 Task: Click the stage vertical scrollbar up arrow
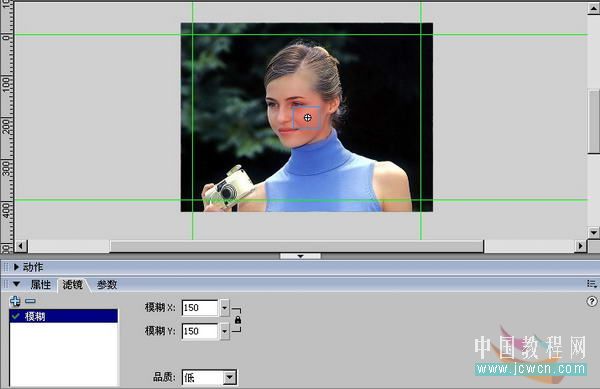(593, 8)
